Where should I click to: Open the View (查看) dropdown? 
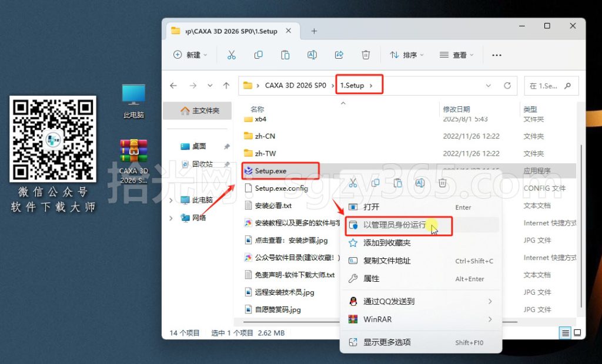[456, 55]
